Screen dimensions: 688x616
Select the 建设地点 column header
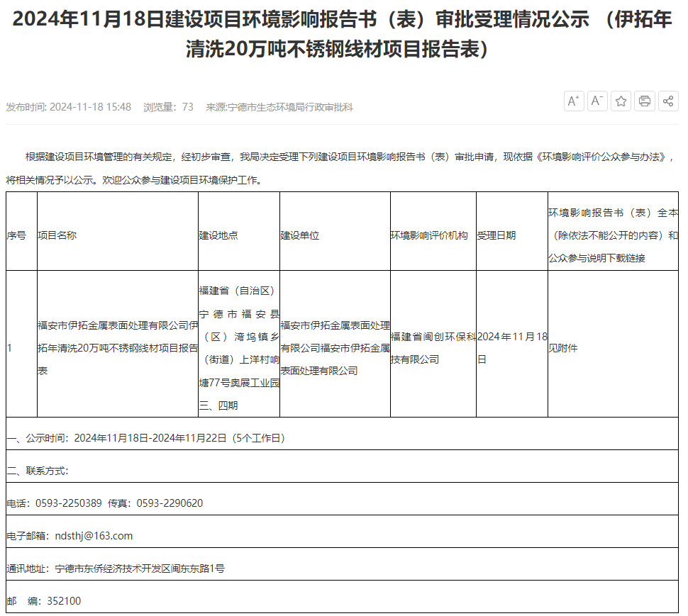[218, 235]
